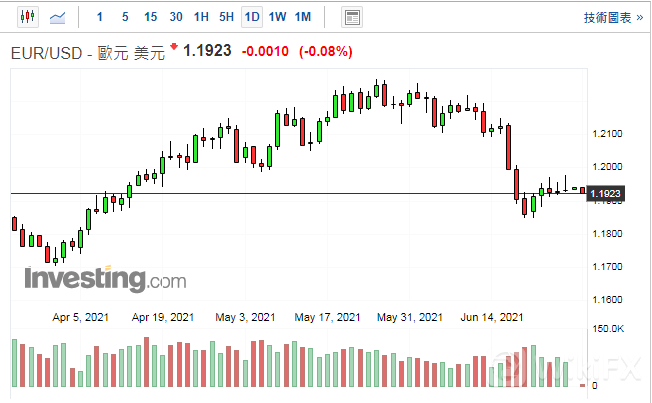Viewport: 652px width, 403px height.
Task: Choose the 5H timeframe
Action: coord(226,17)
